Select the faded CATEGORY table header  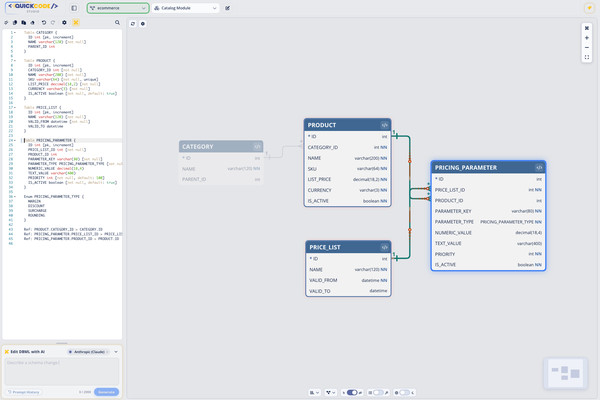221,147
